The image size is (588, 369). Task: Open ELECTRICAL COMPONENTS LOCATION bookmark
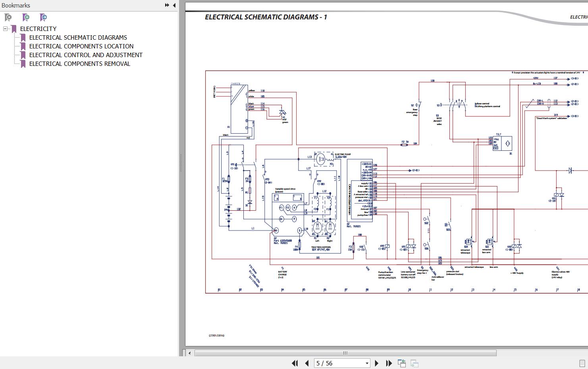pos(81,46)
